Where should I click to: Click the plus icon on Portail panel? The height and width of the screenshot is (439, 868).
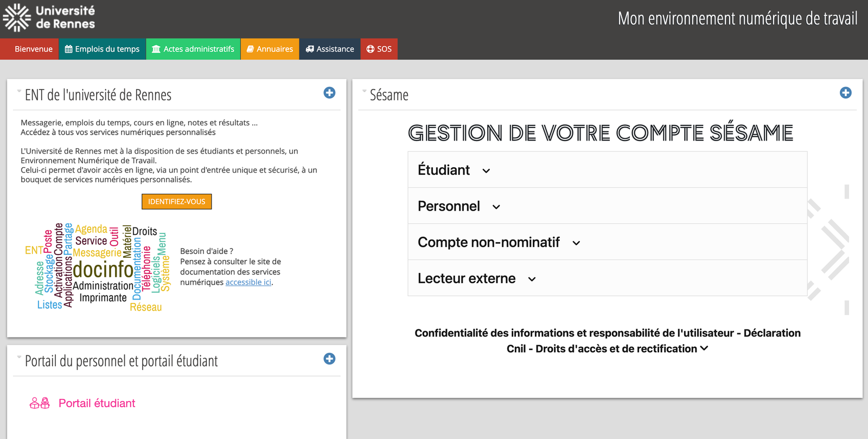click(x=329, y=359)
